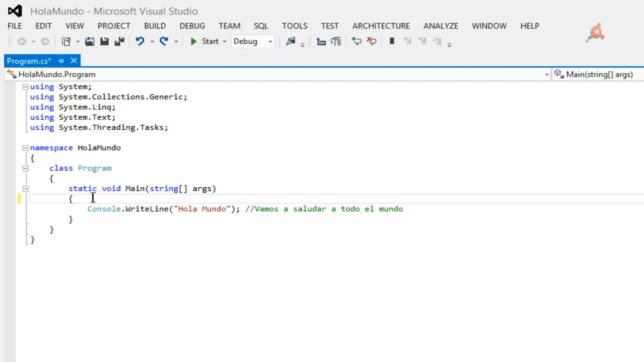Click the Clear Bookmarks icon

(437, 41)
